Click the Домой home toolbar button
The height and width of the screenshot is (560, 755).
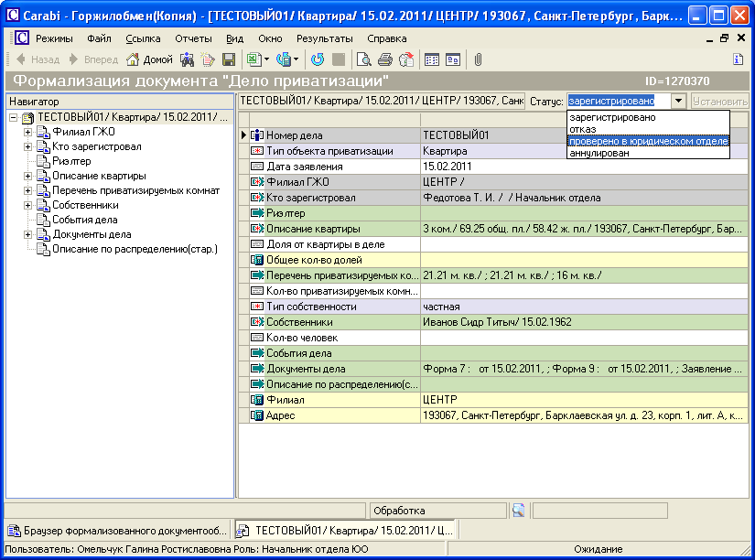point(149,59)
